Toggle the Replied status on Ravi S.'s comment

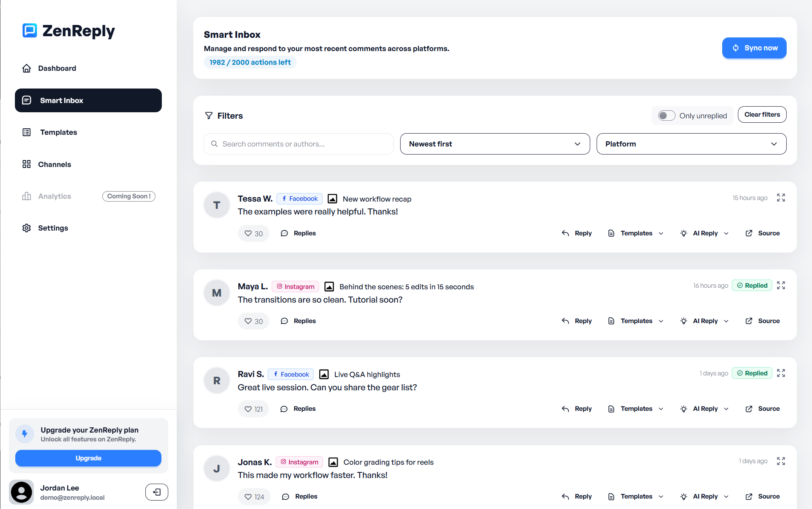pos(752,373)
